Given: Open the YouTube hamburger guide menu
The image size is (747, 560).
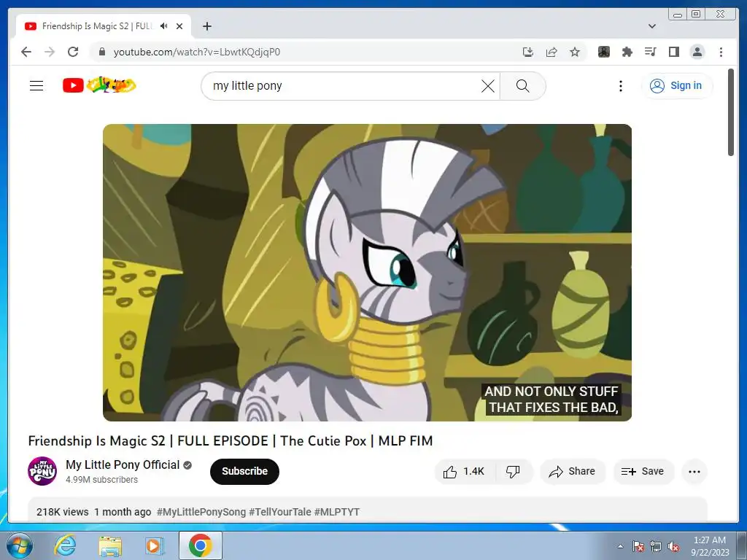Looking at the screenshot, I should tap(36, 86).
